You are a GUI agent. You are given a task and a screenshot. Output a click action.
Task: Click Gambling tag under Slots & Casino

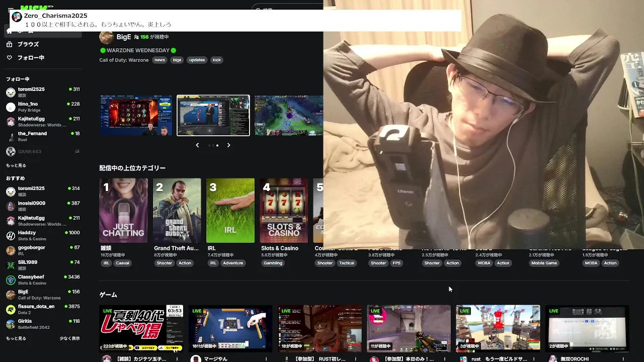(273, 263)
